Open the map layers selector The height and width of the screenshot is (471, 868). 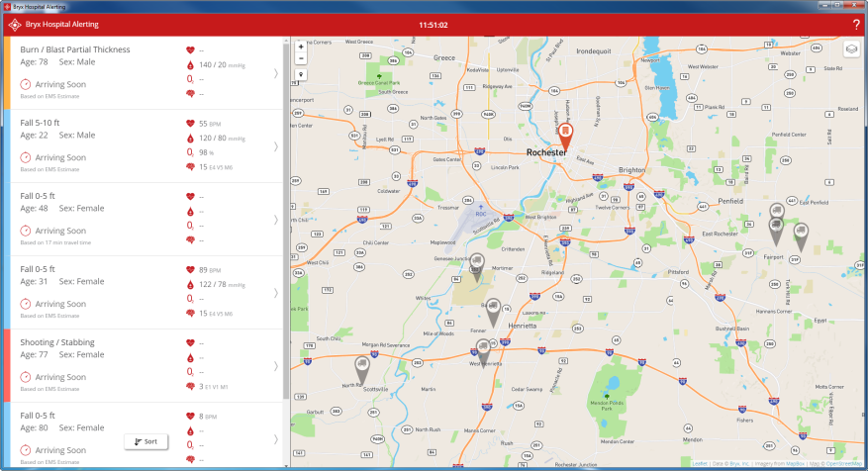pyautogui.click(x=850, y=50)
